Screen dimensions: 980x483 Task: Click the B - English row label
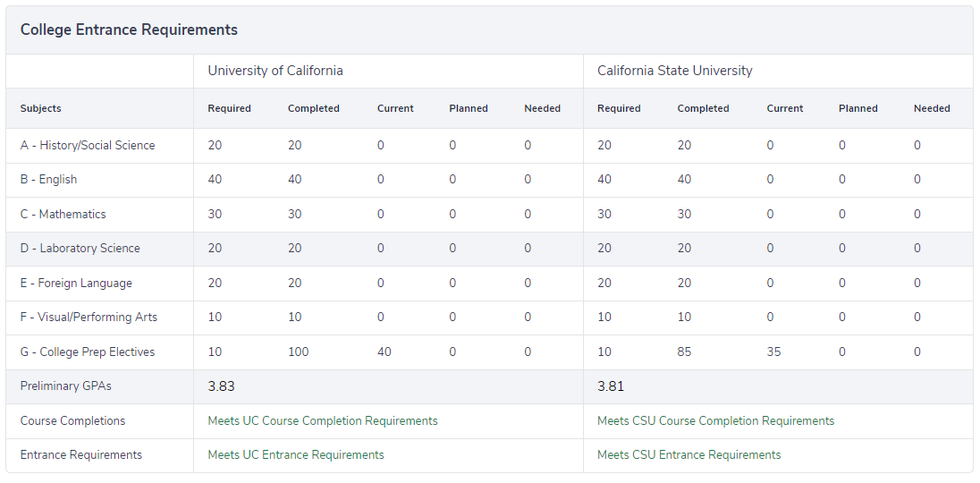(x=49, y=179)
